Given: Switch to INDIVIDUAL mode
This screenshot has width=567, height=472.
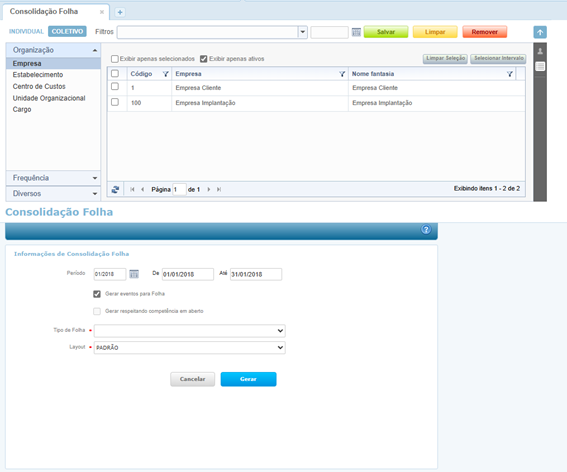Looking at the screenshot, I should pyautogui.click(x=26, y=31).
